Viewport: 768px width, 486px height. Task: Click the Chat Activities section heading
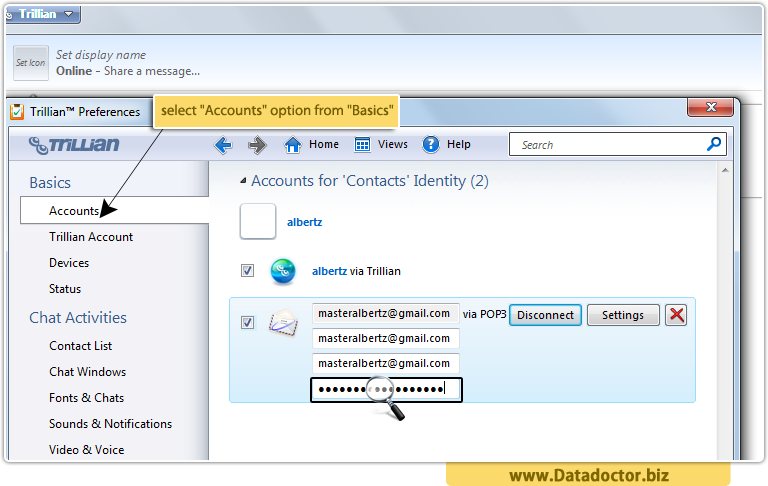coord(78,317)
